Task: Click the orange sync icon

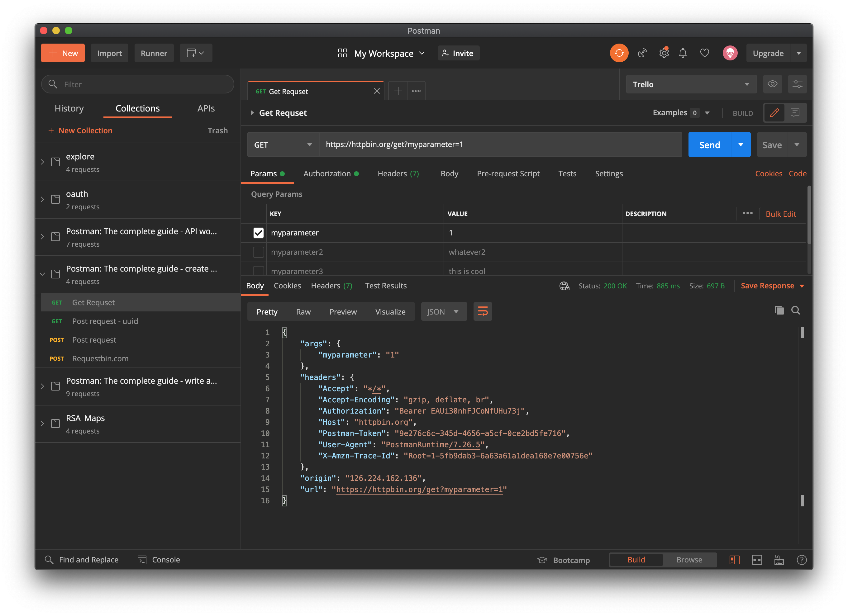Action: tap(619, 53)
